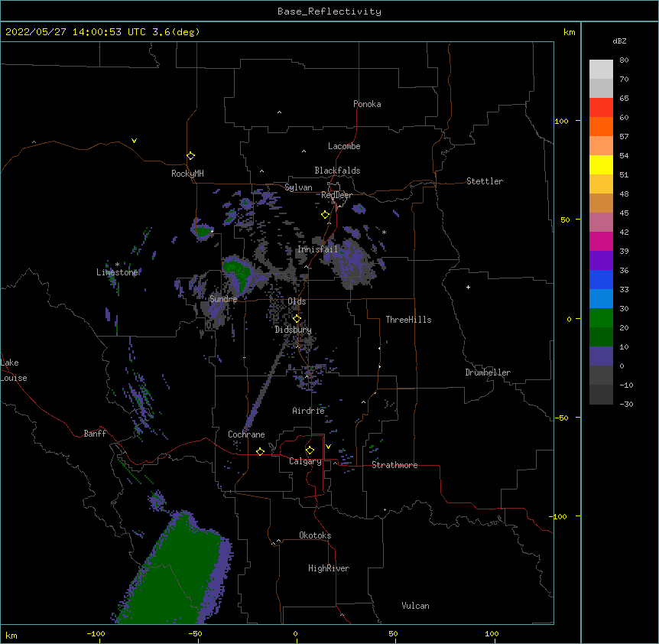The image size is (659, 644).
Task: Click the Airdrie label
Action: [308, 411]
